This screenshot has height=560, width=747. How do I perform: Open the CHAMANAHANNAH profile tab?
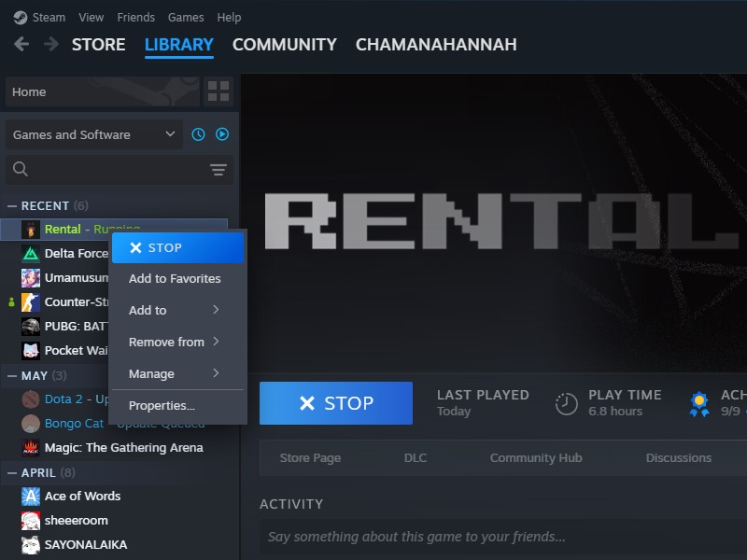tap(436, 44)
